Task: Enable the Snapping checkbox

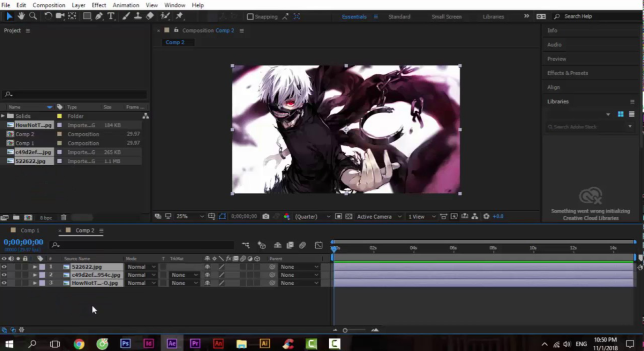Action: click(x=250, y=17)
